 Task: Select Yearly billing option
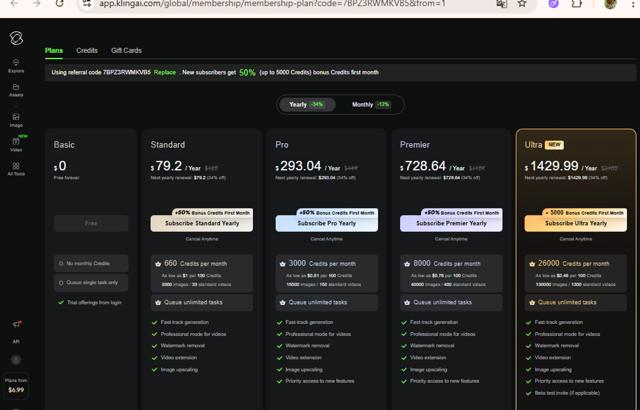coord(307,104)
